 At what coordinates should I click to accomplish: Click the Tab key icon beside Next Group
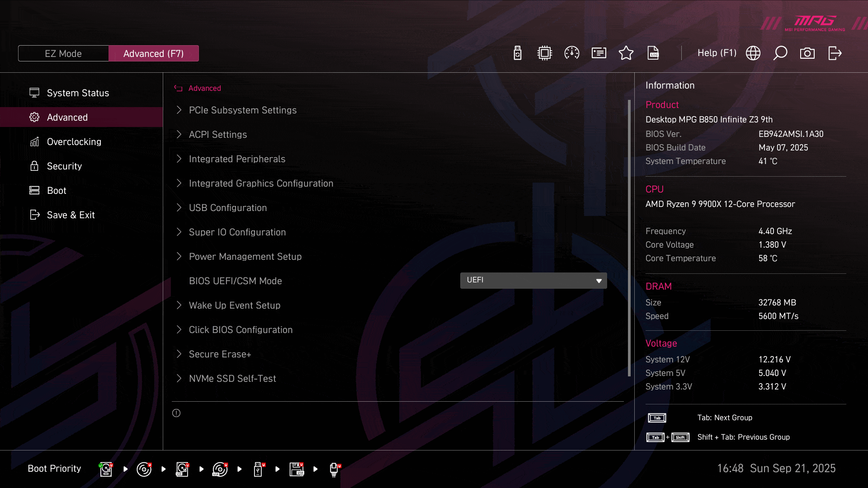[657, 418]
